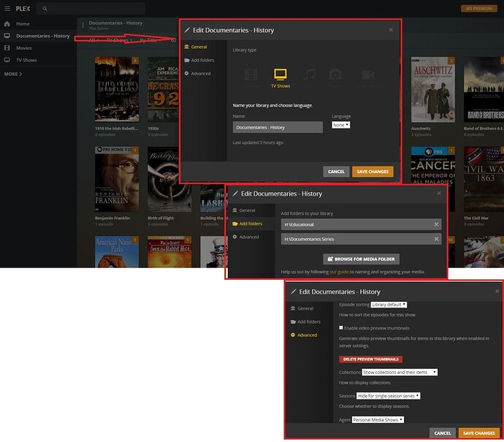Click the Movies film icon in the sidebar
The height and width of the screenshot is (442, 504).
pyautogui.click(x=7, y=48)
